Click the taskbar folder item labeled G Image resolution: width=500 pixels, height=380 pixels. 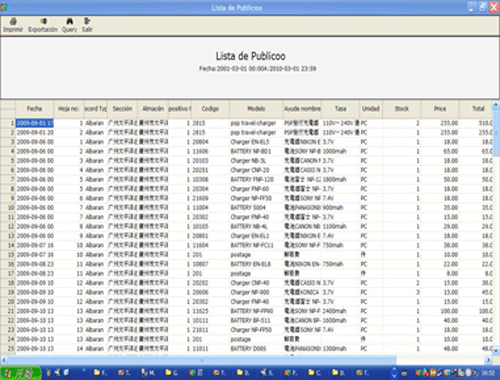tap(171, 372)
